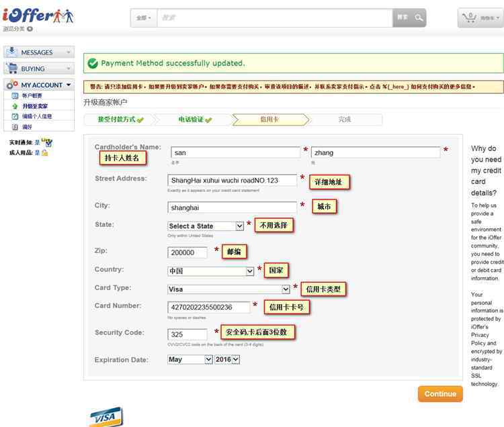Click the Visa card logo
The height and width of the screenshot is (427, 504).
click(106, 416)
